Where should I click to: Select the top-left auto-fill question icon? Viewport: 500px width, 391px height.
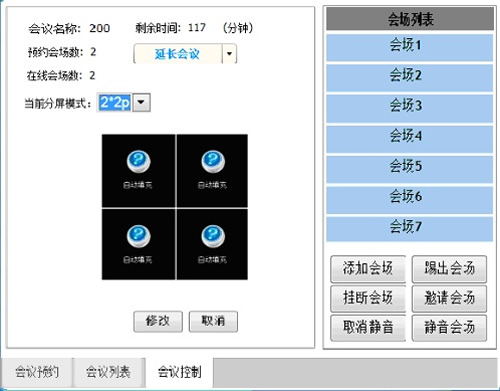[x=138, y=162]
